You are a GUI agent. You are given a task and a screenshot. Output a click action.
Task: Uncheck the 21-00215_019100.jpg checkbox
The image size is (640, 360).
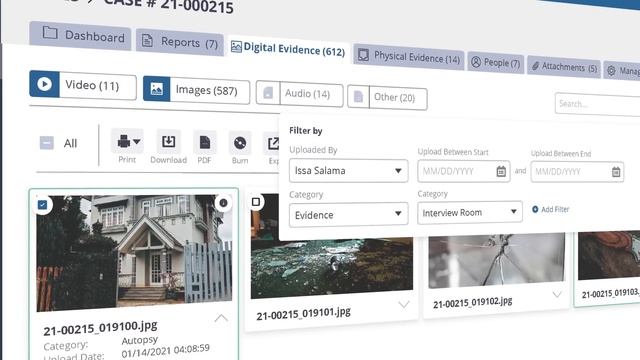pyautogui.click(x=42, y=204)
